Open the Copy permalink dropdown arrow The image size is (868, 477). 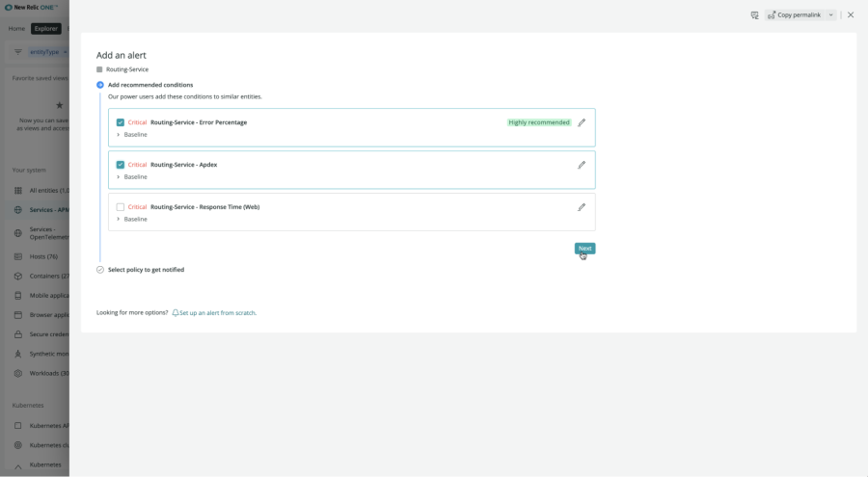(831, 15)
